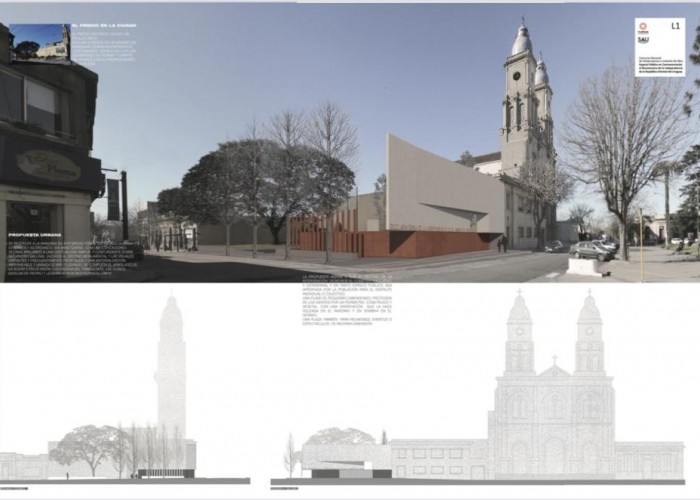
Task: Select the large tree in left elevation
Action: click(x=85, y=445)
